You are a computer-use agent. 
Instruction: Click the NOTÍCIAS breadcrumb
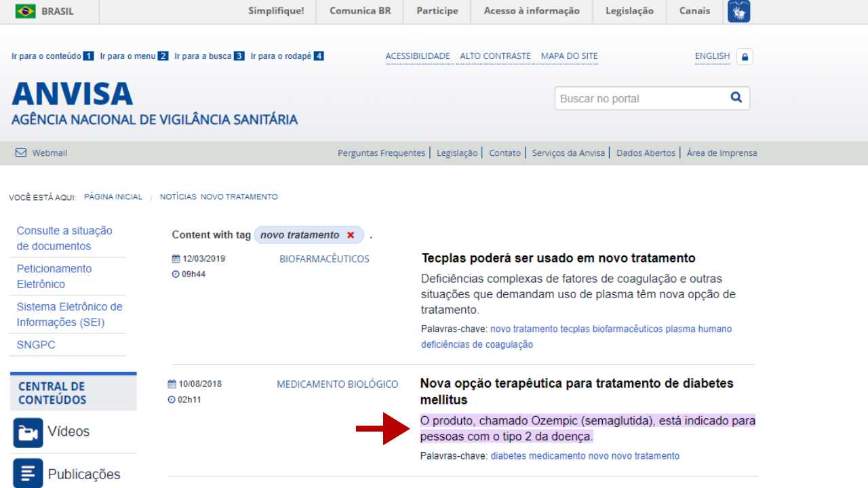point(178,197)
